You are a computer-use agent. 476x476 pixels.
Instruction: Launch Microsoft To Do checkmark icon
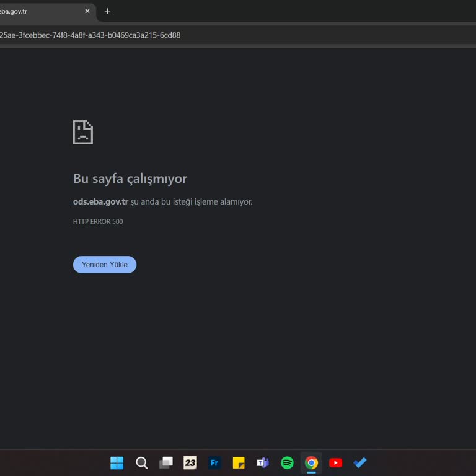(x=359, y=463)
